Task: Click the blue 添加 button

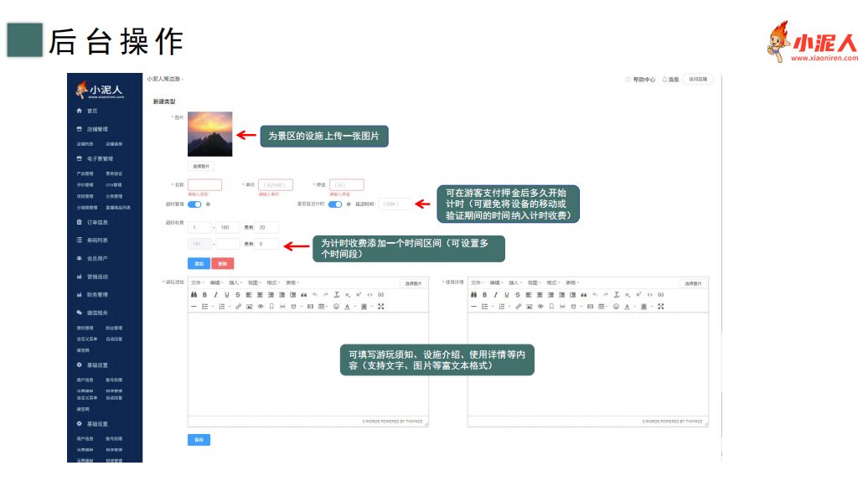Action: 199,263
